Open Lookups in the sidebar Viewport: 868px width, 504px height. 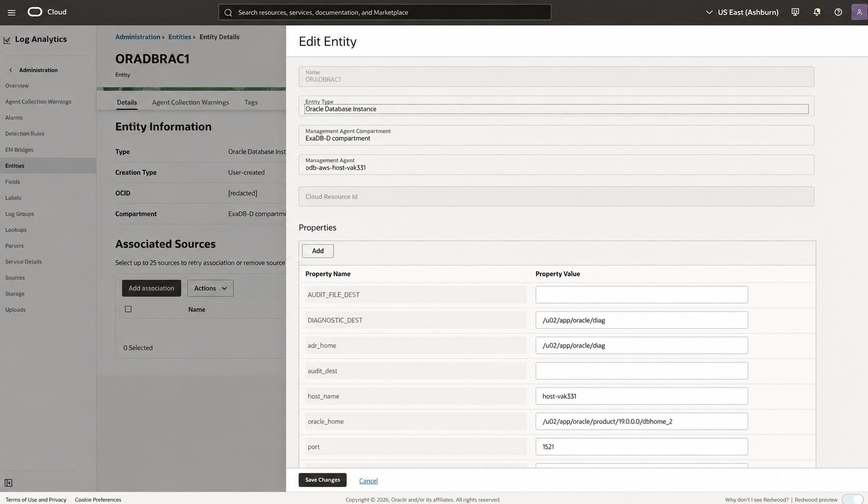(16, 230)
